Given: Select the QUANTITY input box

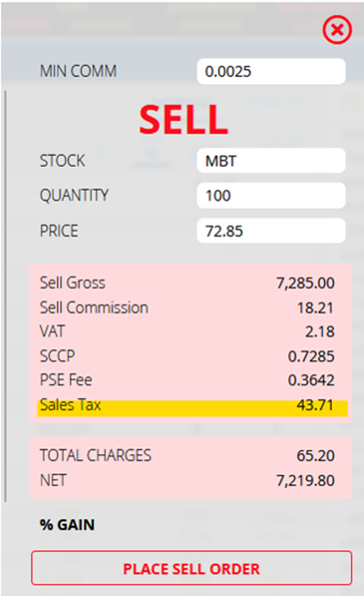Looking at the screenshot, I should pyautogui.click(x=271, y=195).
